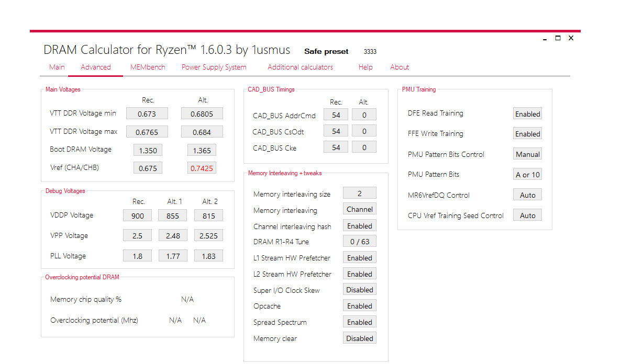Viewport: 621px width, 364px height.
Task: Click VDDP Voltage Alt. 2 value 815
Action: tap(208, 215)
